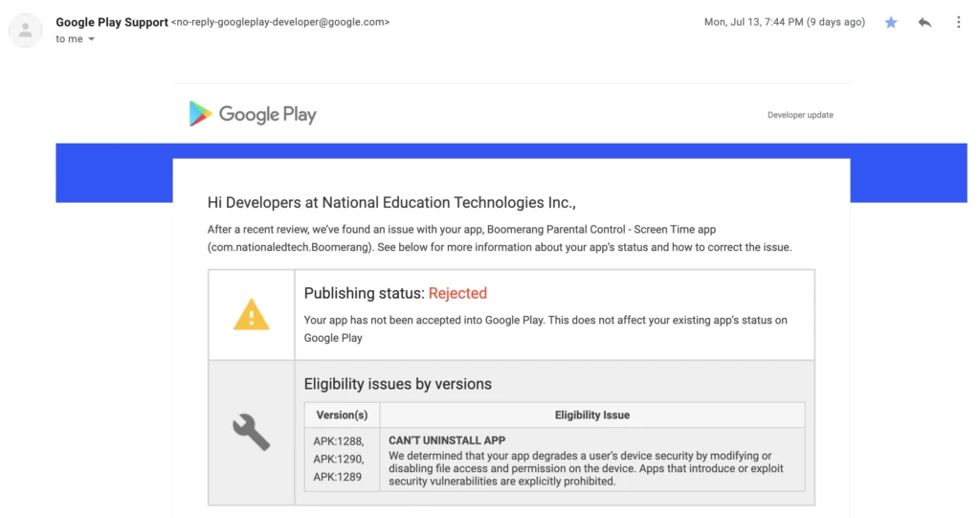This screenshot has width=980, height=518.
Task: Select the no-reply-googleplay-developer email address
Action: point(280,22)
